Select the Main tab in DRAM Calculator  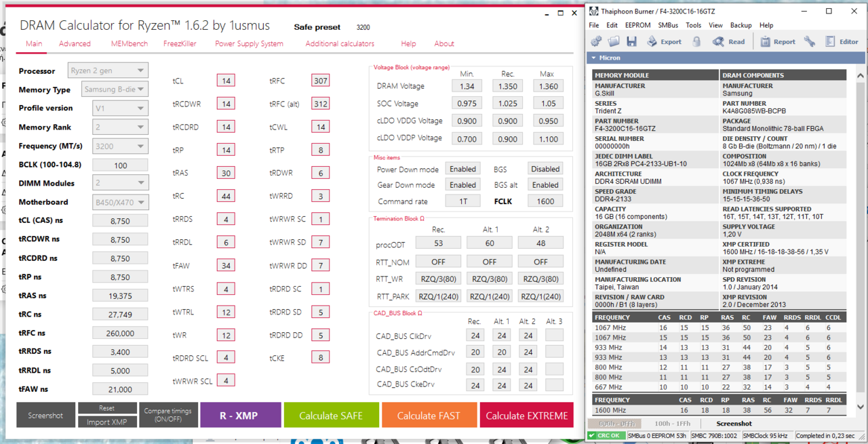[34, 43]
